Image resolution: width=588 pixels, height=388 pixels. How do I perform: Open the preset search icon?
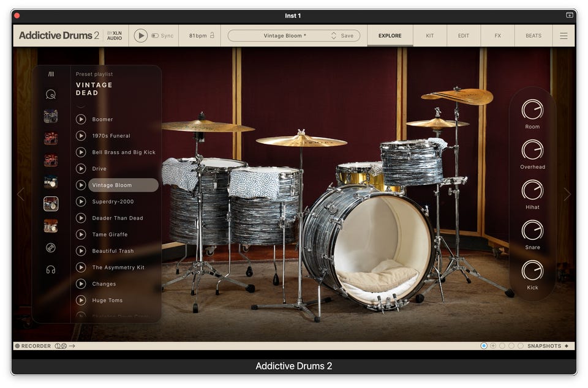pos(51,94)
